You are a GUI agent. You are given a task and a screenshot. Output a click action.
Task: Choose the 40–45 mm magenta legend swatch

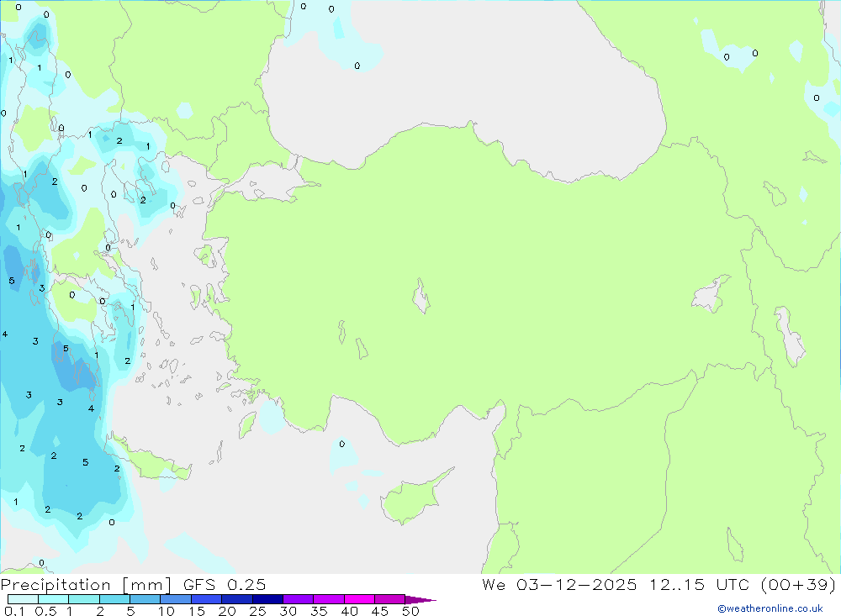[359, 599]
